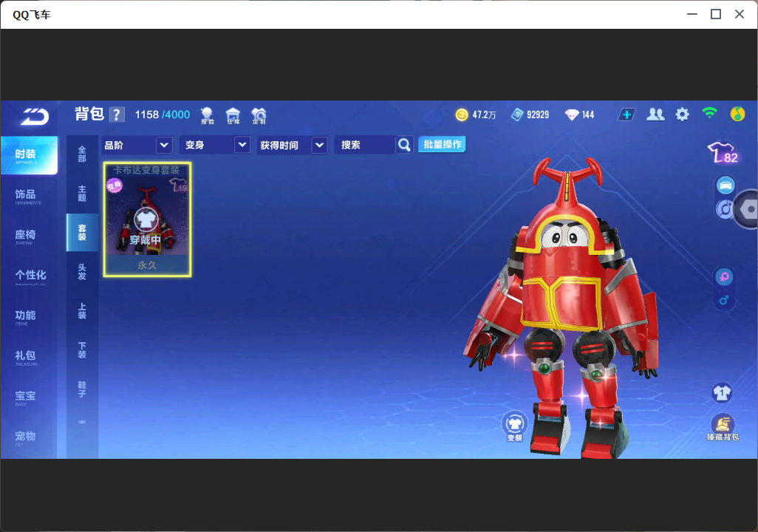Click the 47.2万 coin amount
Image resolution: width=758 pixels, height=532 pixels.
(x=485, y=115)
